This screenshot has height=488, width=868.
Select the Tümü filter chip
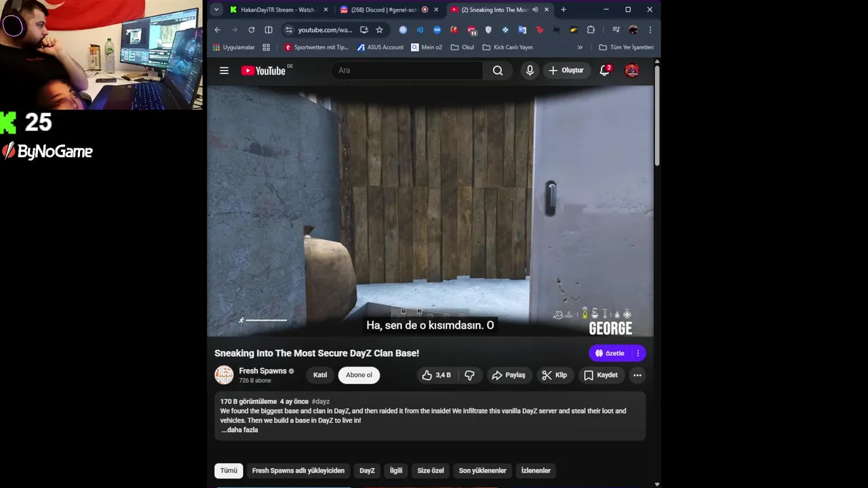click(x=229, y=470)
